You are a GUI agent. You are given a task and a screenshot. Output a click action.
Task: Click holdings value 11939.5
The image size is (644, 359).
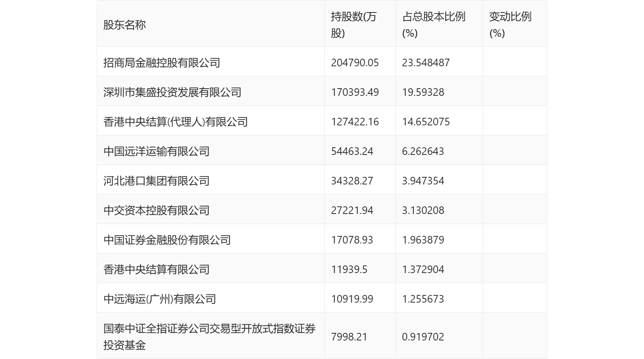349,269
